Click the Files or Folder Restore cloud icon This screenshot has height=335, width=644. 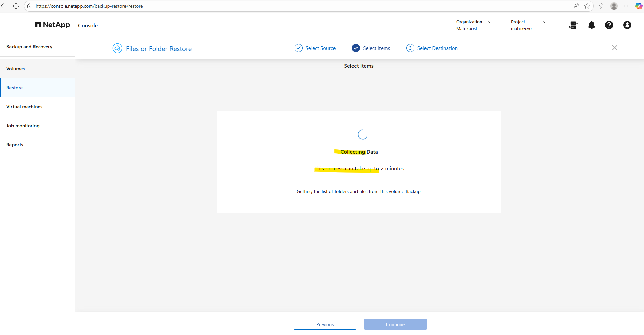[x=117, y=48]
